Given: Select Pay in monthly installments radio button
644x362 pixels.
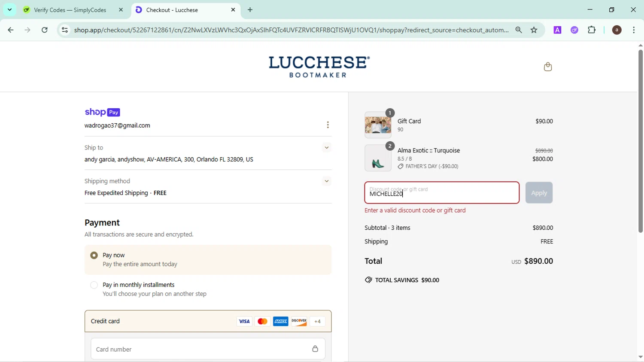Looking at the screenshot, I should coord(94,285).
